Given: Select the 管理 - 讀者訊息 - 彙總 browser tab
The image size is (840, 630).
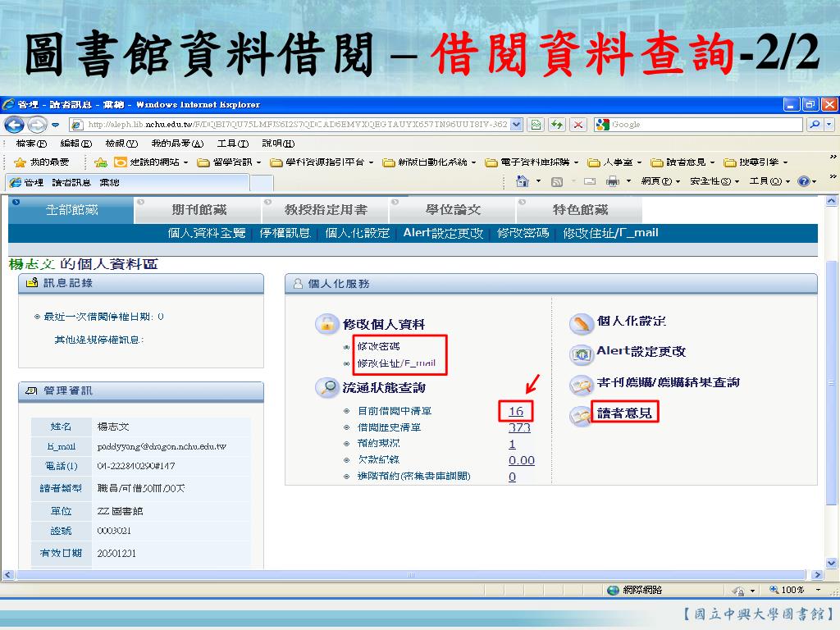Looking at the screenshot, I should 127,182.
